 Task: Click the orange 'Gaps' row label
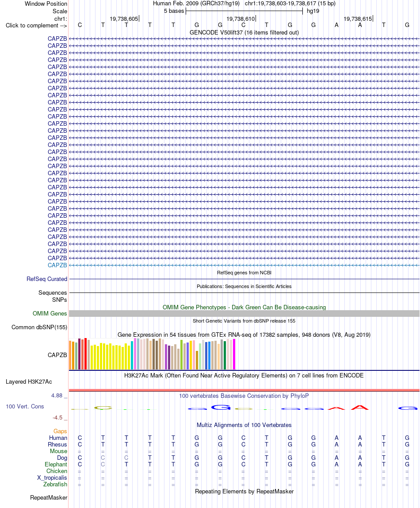pyautogui.click(x=60, y=431)
